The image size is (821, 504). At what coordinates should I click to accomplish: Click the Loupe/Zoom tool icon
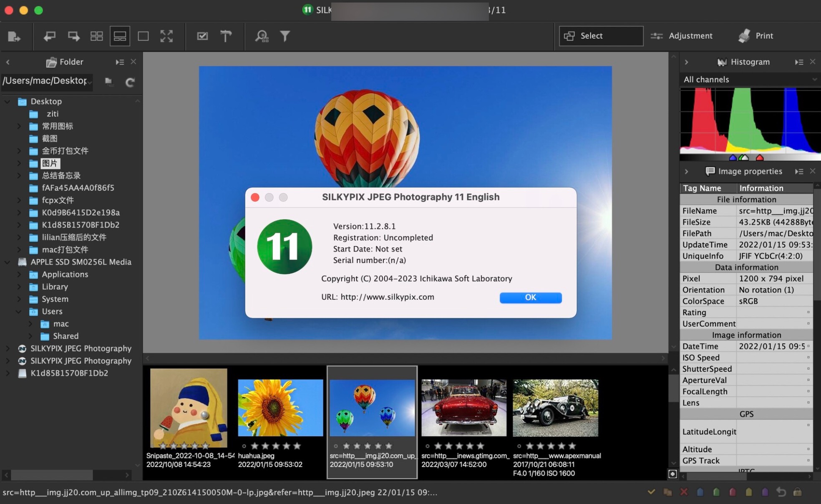click(262, 36)
